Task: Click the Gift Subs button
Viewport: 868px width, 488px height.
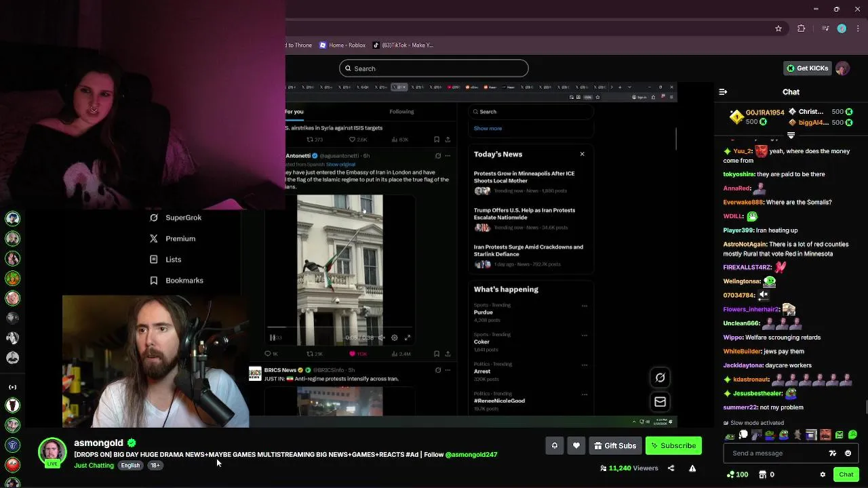Action: (615, 445)
